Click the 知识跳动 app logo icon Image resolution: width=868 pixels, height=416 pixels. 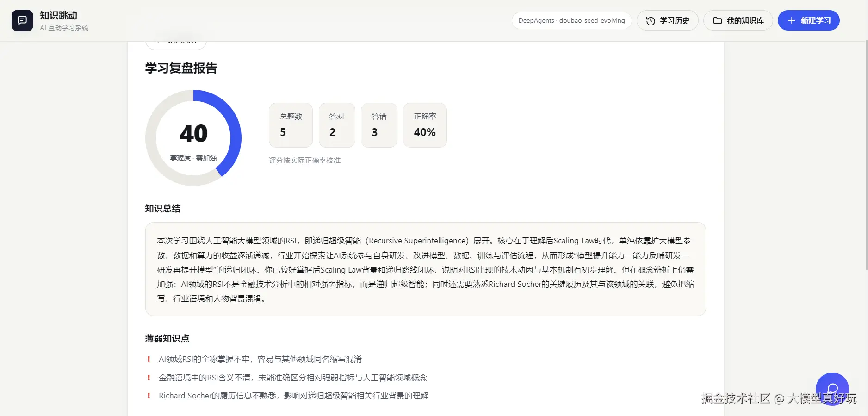coord(22,20)
